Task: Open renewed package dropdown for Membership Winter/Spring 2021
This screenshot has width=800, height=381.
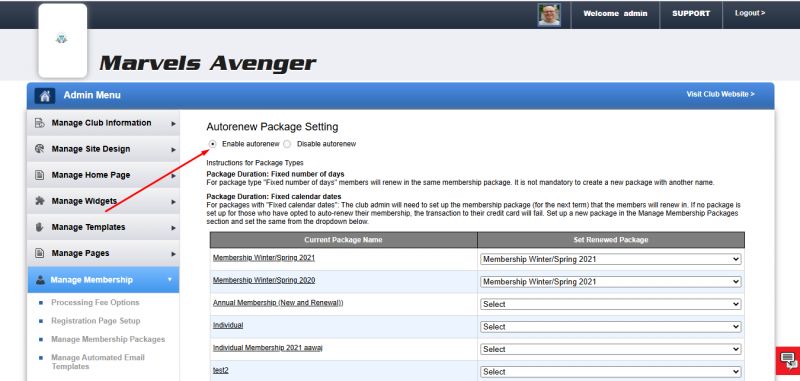Action: 610,259
